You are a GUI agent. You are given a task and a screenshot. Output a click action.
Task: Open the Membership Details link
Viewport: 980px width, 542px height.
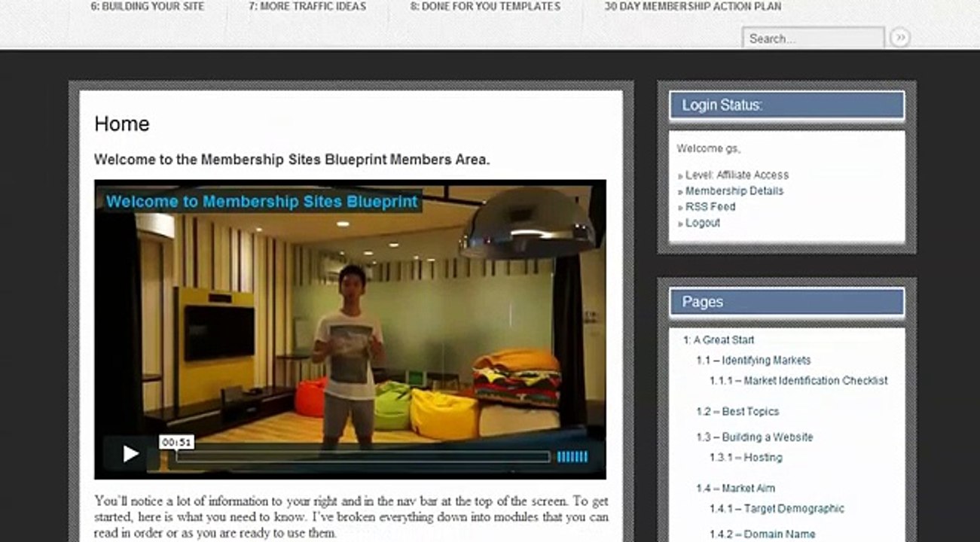734,191
